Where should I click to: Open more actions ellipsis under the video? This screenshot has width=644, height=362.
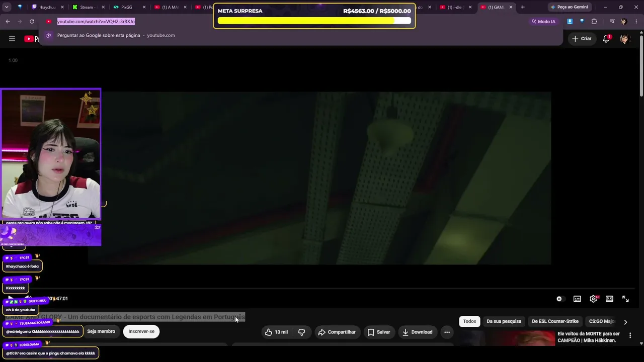tap(447, 332)
